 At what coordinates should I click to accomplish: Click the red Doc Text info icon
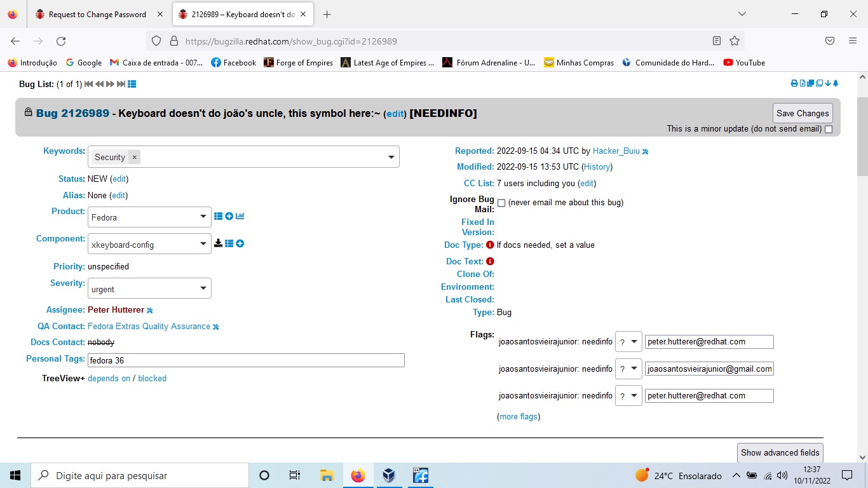pos(490,261)
